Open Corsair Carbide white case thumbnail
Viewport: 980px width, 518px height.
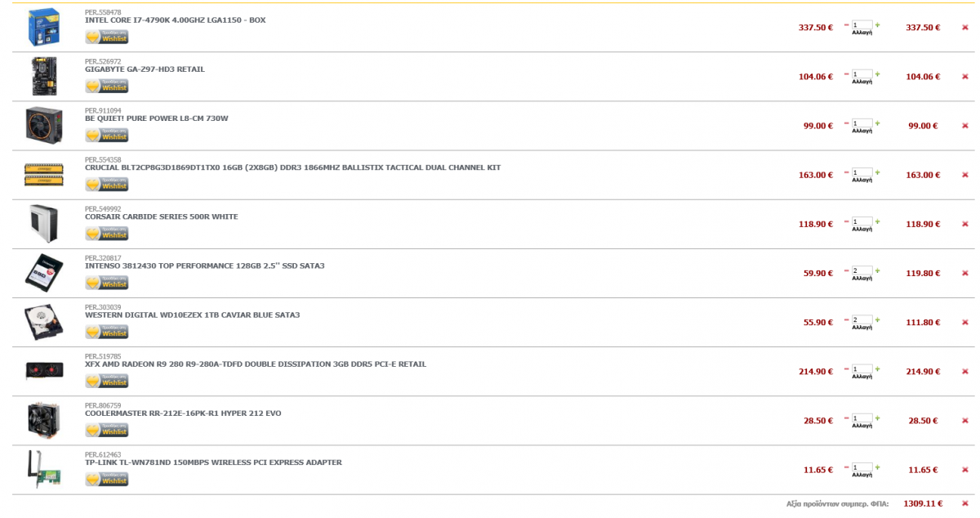coord(44,224)
